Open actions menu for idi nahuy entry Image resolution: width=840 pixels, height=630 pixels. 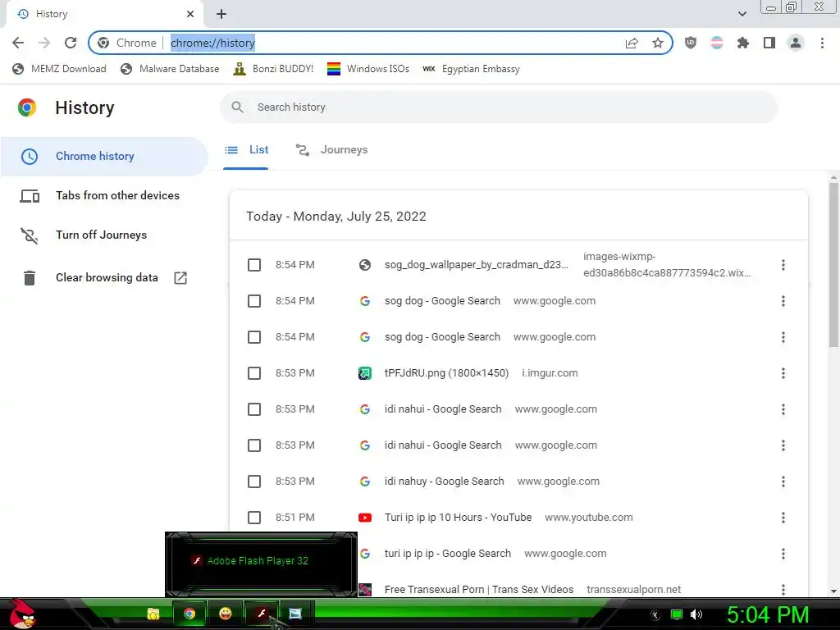pos(783,482)
